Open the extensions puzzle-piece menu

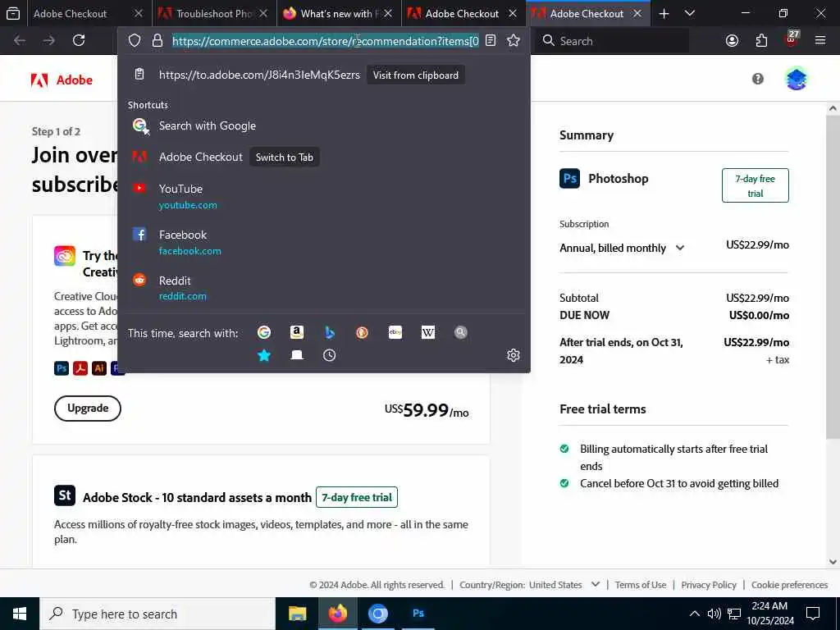[x=761, y=41]
